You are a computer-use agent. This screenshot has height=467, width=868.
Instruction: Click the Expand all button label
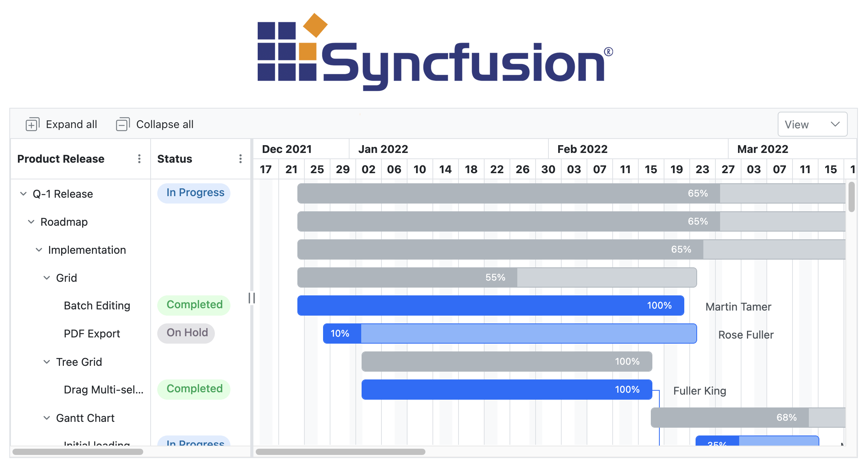click(71, 124)
